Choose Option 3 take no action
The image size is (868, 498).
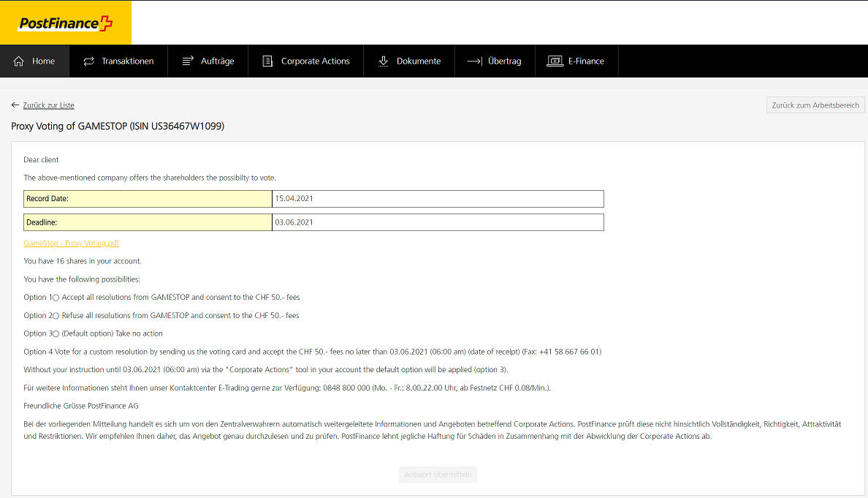point(56,334)
